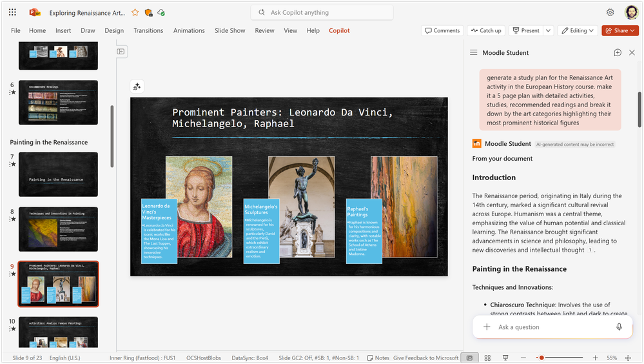Click the chat pane scrollbar
The width and height of the screenshot is (644, 364).
(639, 110)
